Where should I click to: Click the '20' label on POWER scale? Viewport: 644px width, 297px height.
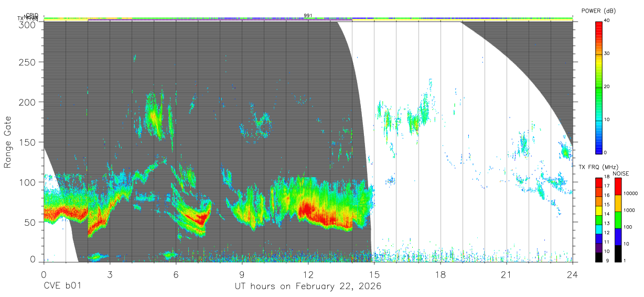tap(607, 86)
